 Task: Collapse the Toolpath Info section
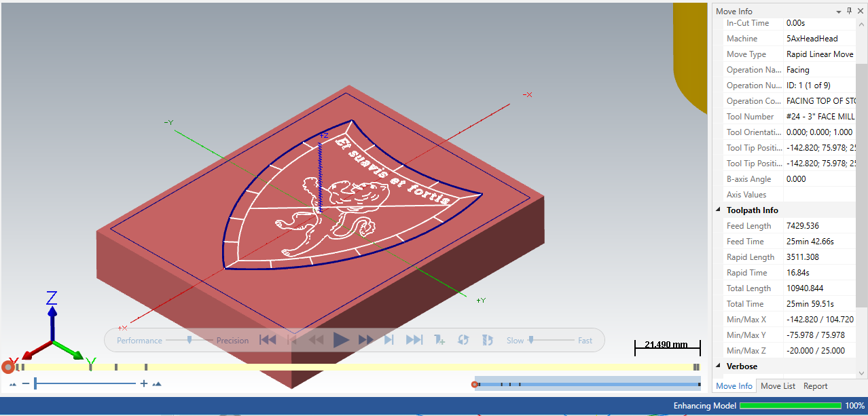[719, 210]
